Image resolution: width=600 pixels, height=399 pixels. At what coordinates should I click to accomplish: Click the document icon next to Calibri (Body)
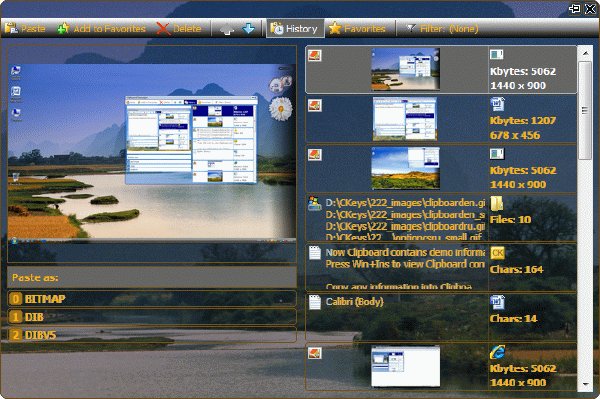coord(315,303)
